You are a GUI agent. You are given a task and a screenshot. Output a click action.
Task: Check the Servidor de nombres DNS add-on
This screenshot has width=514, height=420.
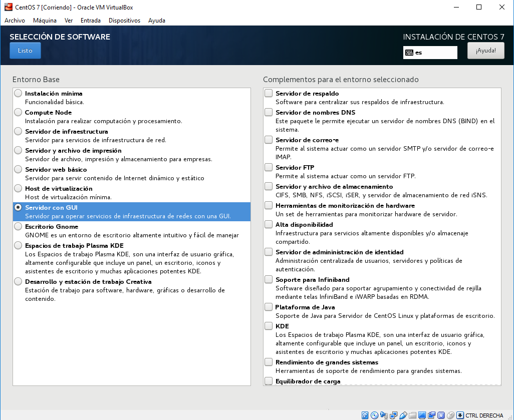269,113
